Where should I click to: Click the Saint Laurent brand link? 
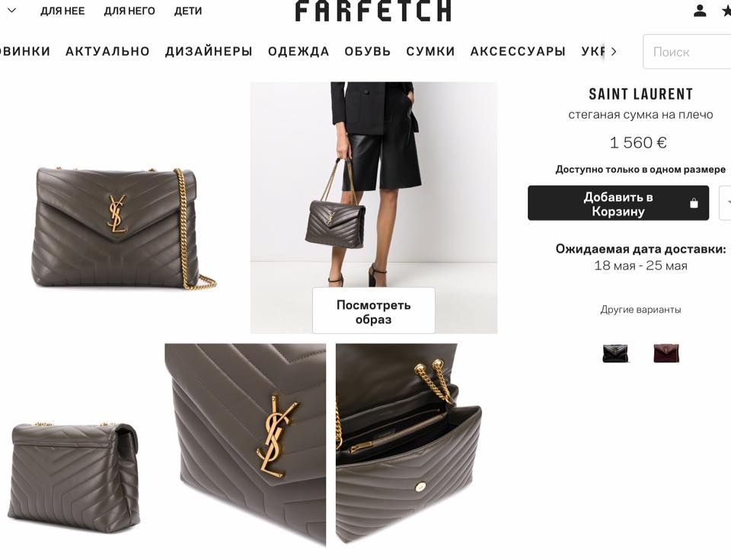tap(640, 94)
